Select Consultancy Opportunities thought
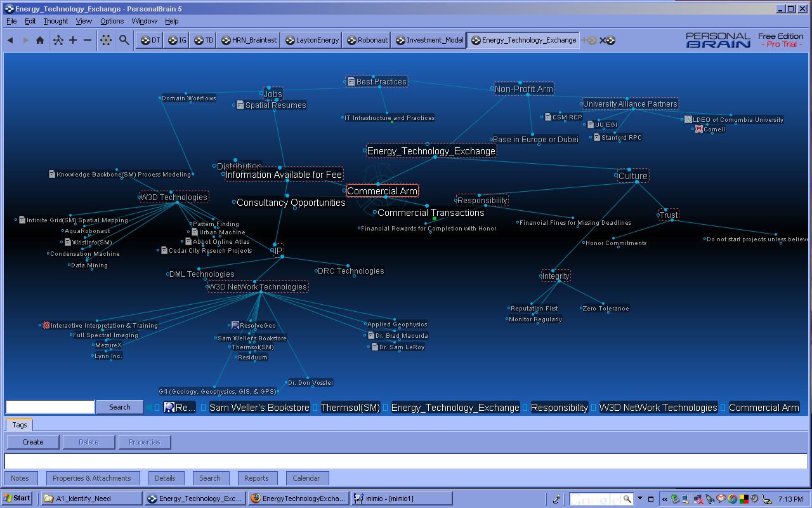812x508 pixels. pyautogui.click(x=291, y=203)
